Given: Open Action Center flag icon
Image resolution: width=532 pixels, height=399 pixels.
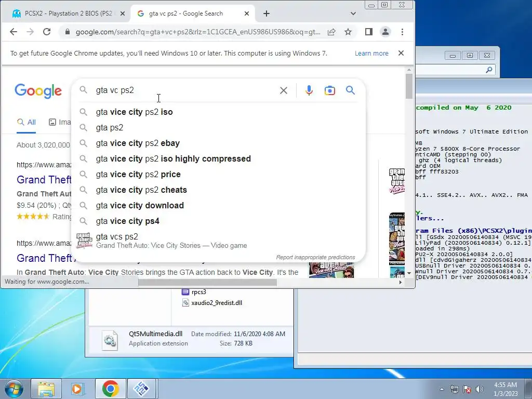Looking at the screenshot, I should tap(467, 389).
